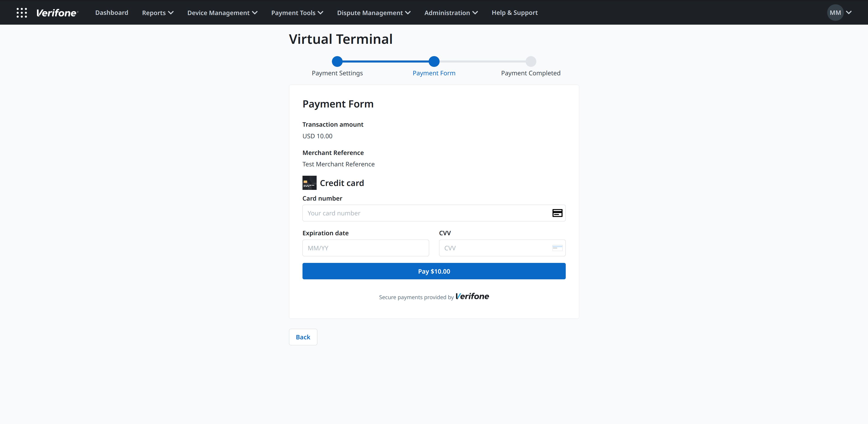Click the Payment Settings step circle
Viewport: 868px width, 424px height.
tap(337, 61)
